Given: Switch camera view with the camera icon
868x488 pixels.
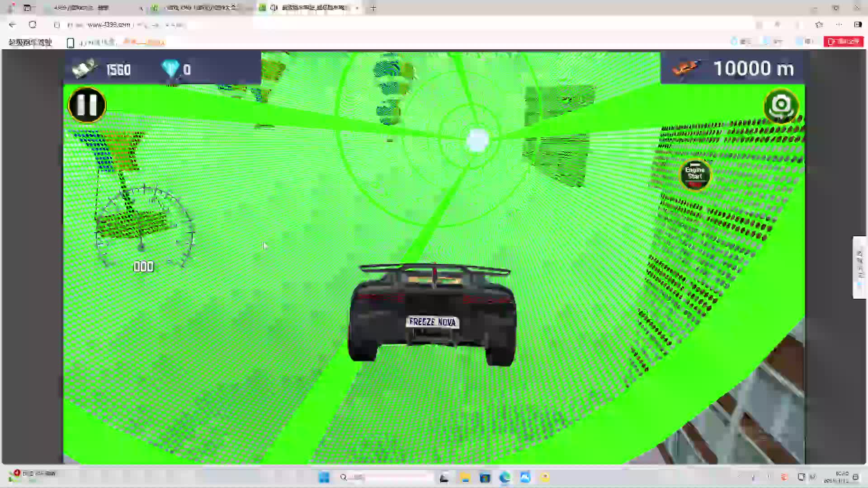Looking at the screenshot, I should pyautogui.click(x=781, y=106).
